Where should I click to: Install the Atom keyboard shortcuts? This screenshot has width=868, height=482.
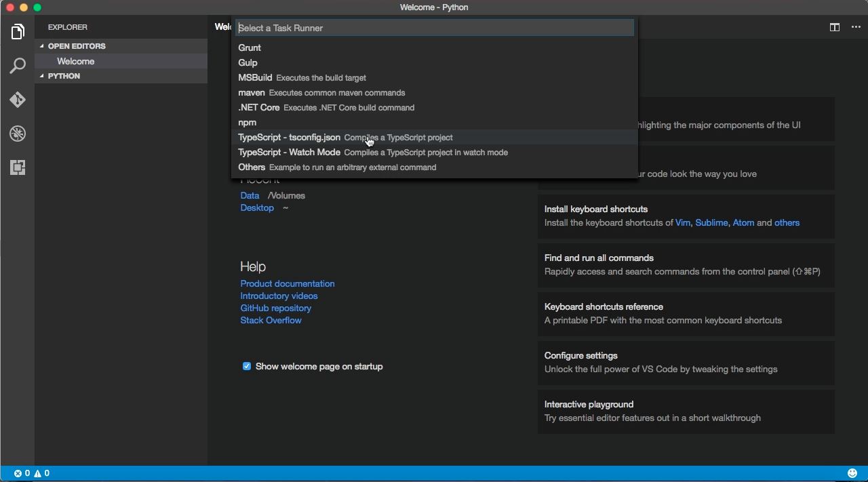point(743,222)
